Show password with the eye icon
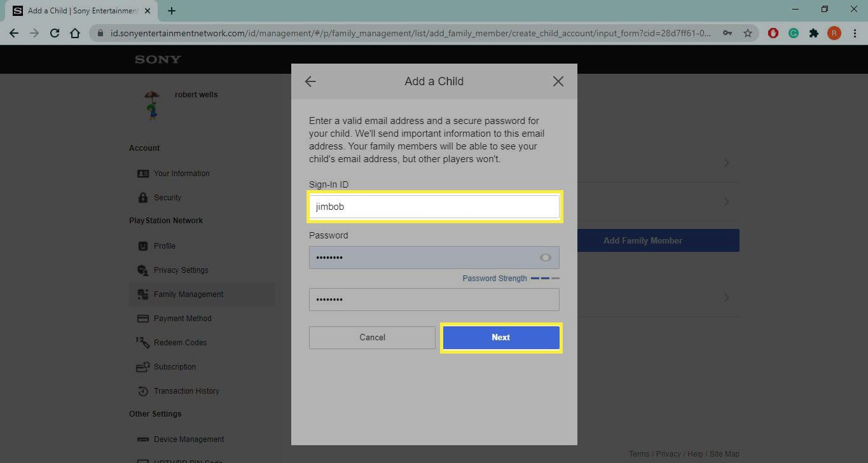868x463 pixels. point(546,258)
